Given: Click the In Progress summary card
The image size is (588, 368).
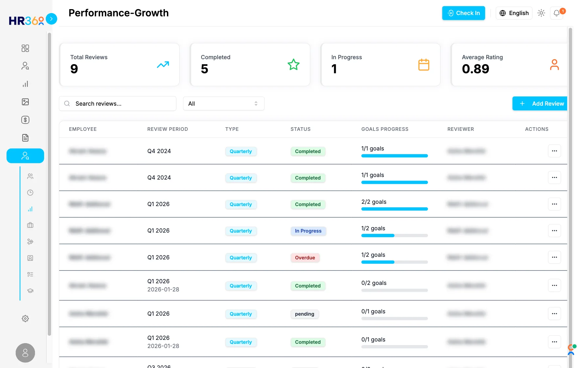Looking at the screenshot, I should click(381, 65).
